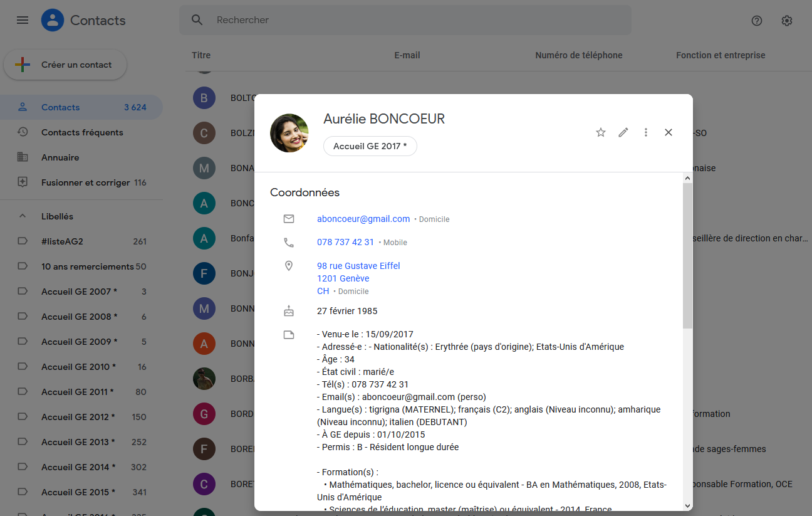Click the birthday text 27 février 1985

point(347,311)
